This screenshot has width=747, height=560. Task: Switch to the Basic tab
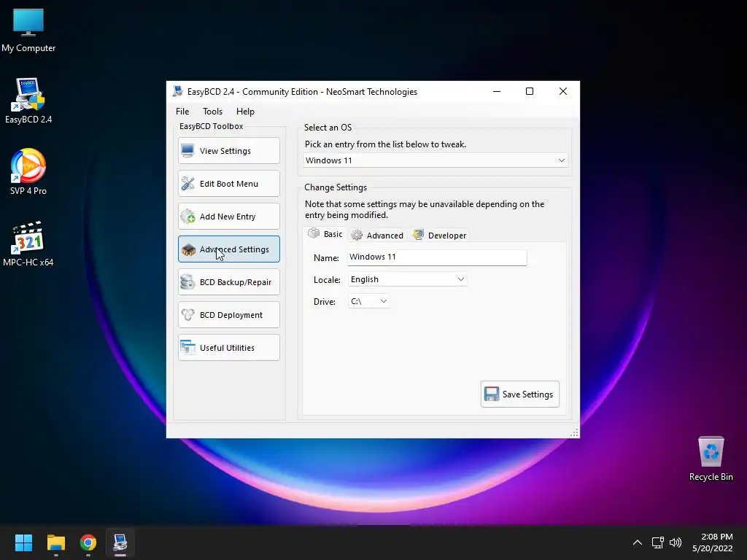325,234
